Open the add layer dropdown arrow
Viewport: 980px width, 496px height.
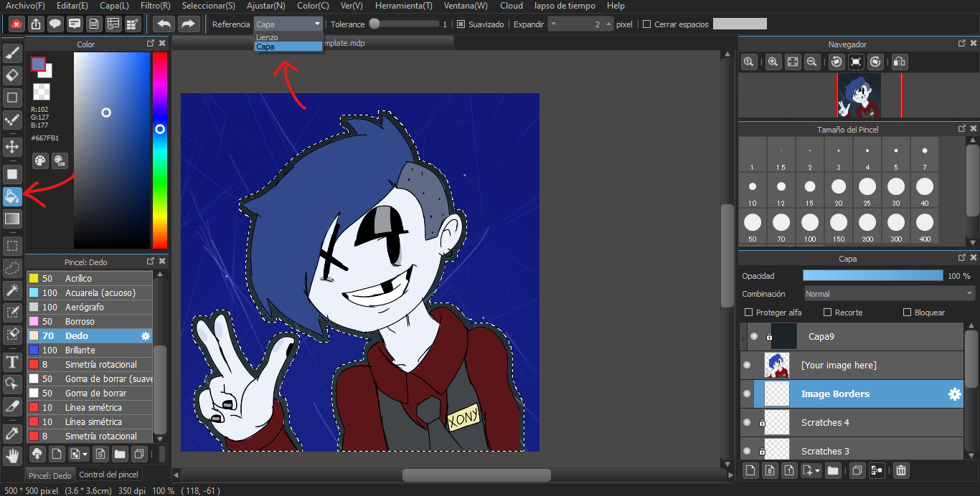pos(818,471)
